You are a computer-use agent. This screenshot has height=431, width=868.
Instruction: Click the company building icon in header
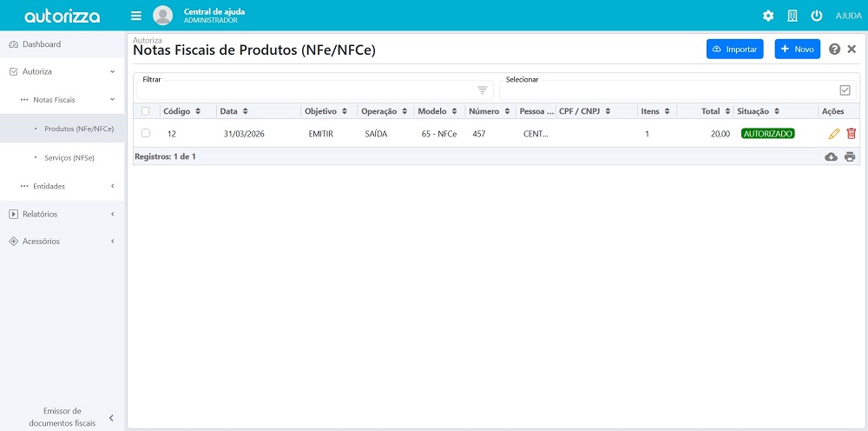pos(792,16)
